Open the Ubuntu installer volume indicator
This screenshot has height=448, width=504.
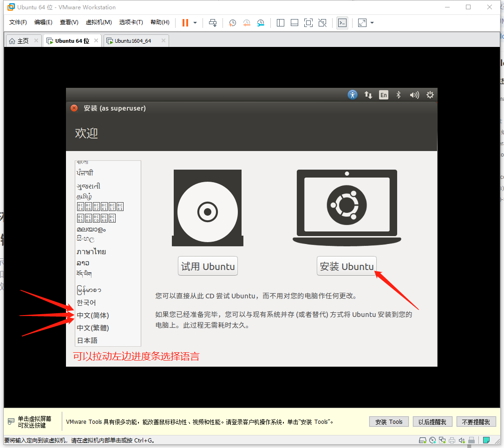(414, 95)
